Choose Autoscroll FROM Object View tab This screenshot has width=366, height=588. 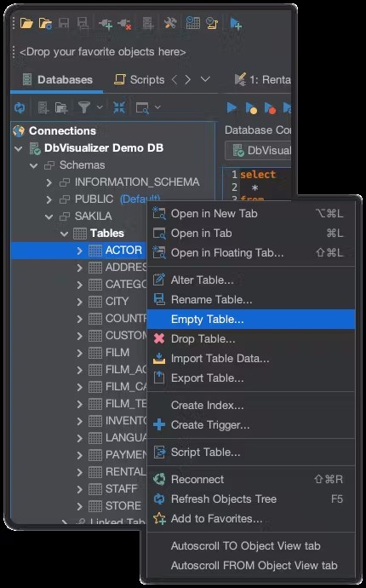coord(250,566)
